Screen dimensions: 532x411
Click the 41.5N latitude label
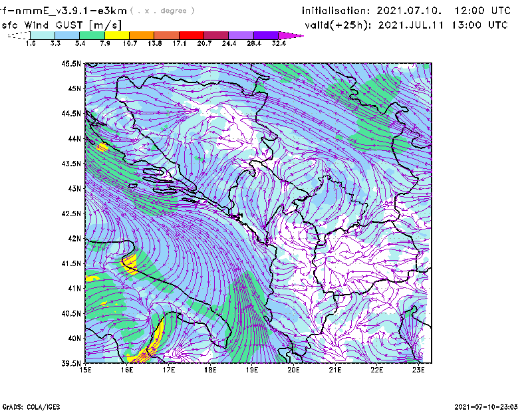(x=71, y=263)
